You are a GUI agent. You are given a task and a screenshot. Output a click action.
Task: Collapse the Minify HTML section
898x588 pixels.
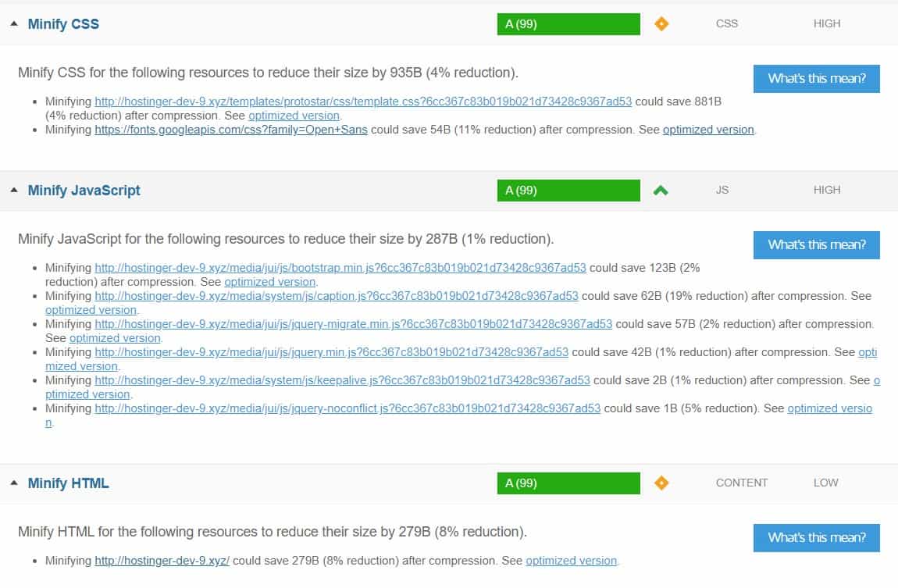[x=13, y=483]
